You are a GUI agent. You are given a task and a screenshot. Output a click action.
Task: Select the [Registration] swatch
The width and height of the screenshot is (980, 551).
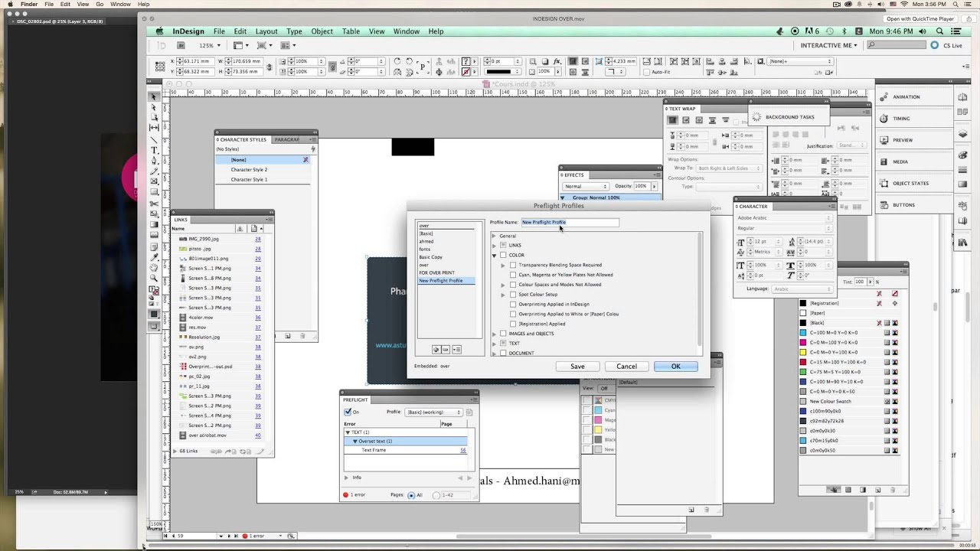coord(848,303)
